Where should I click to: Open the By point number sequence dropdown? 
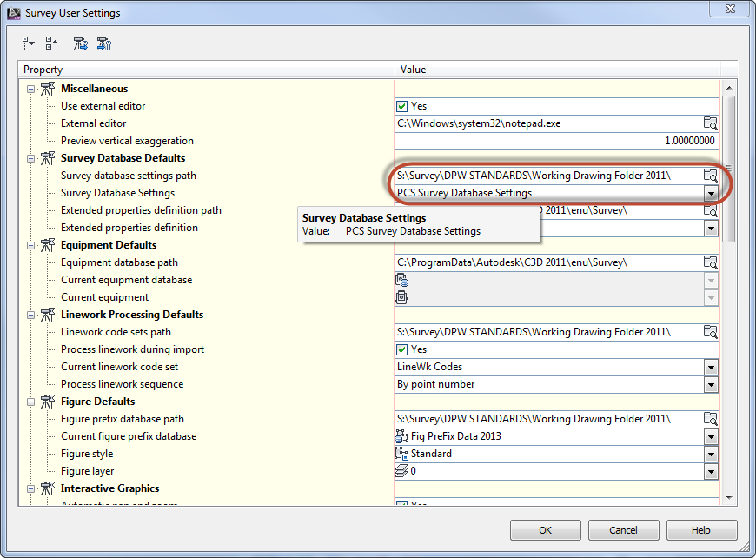click(711, 383)
